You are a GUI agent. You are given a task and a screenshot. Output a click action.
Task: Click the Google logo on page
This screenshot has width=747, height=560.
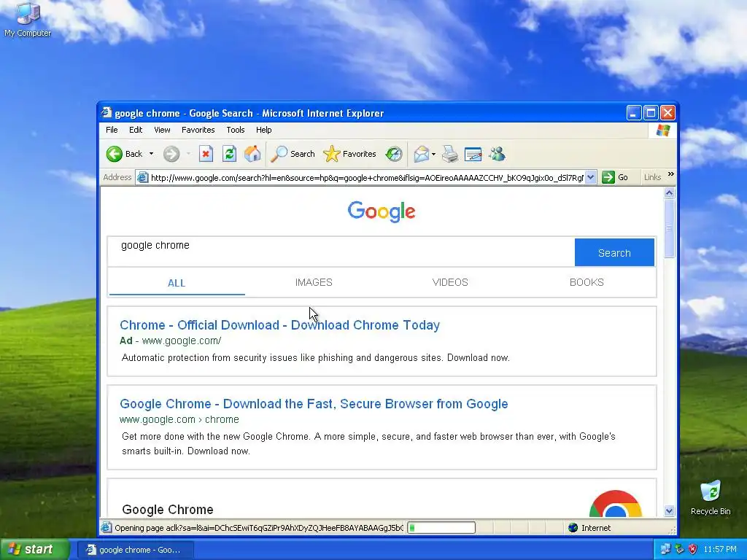pyautogui.click(x=381, y=212)
